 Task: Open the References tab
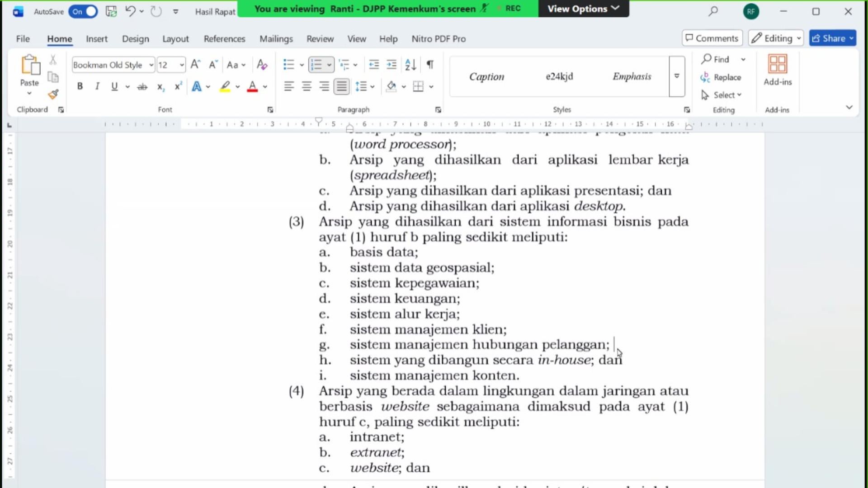224,39
